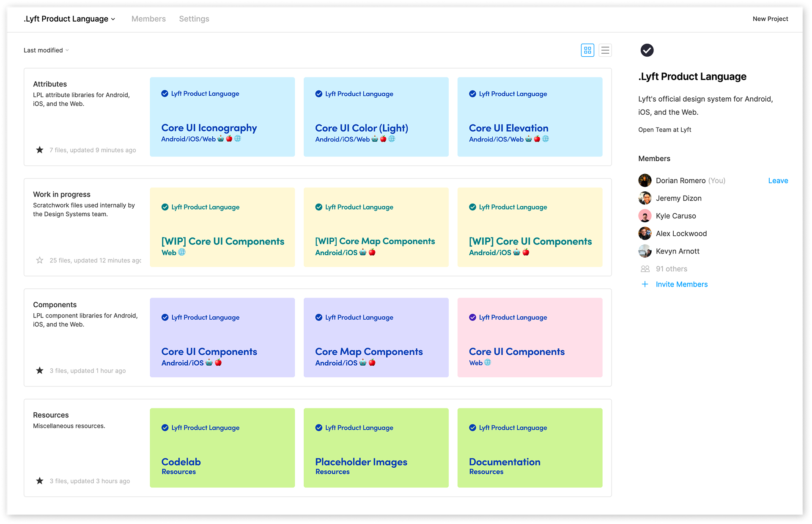Click the plus icon beside Invite Members

coord(645,284)
